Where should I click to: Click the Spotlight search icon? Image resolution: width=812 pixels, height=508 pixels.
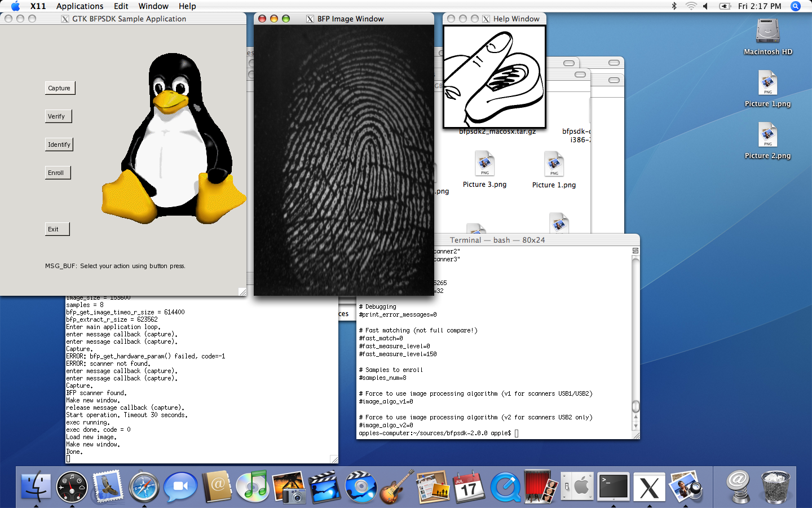pos(796,6)
